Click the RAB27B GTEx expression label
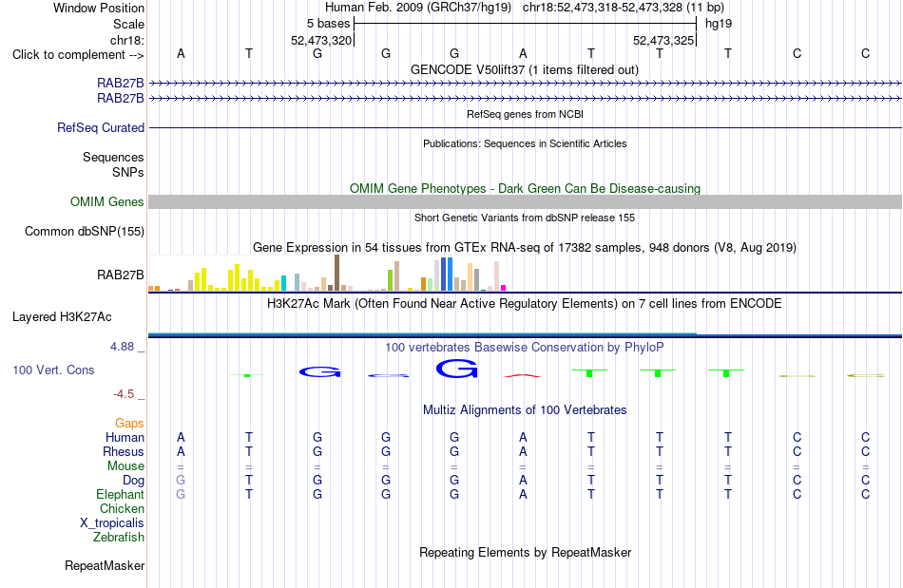 [x=121, y=275]
